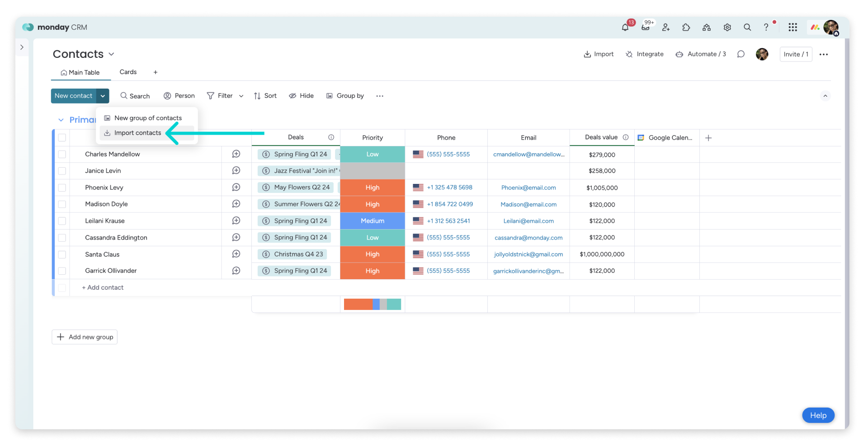Toggle the select-all contacts checkbox
Viewport: 868px width, 446px height.
(62, 138)
